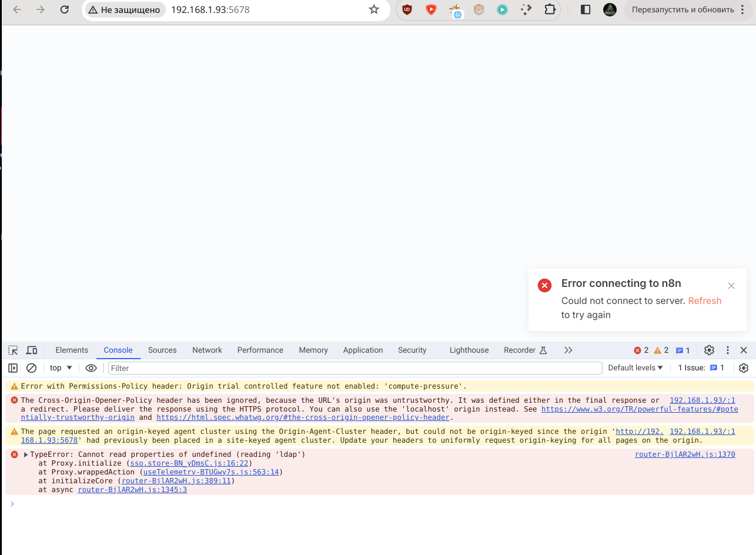Open the html.spec.whatwg.org link
This screenshot has width=756, height=555.
[303, 417]
